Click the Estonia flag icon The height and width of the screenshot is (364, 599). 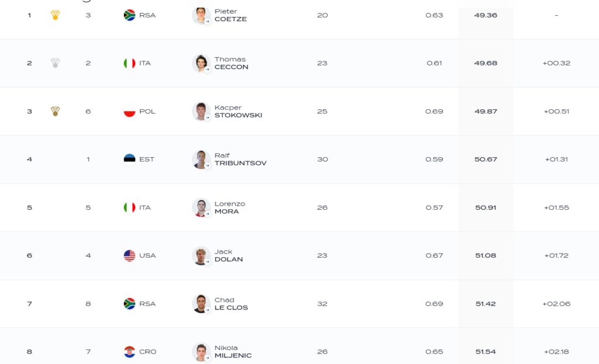pos(129,159)
